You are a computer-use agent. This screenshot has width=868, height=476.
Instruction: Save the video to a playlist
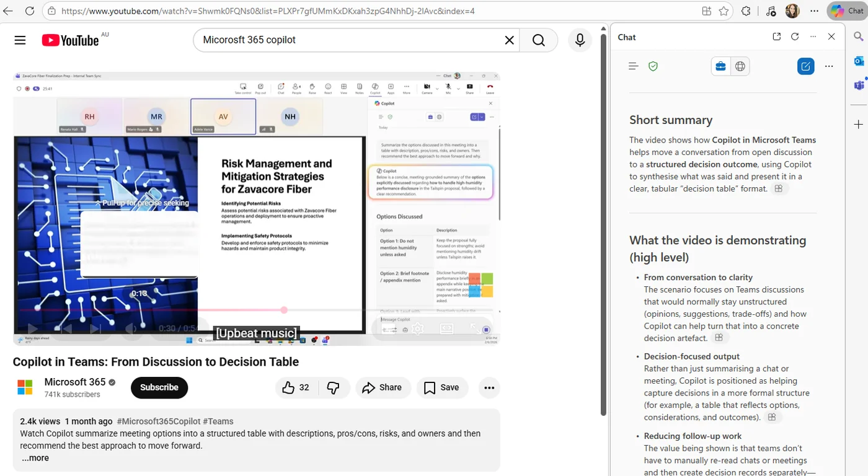[441, 387]
